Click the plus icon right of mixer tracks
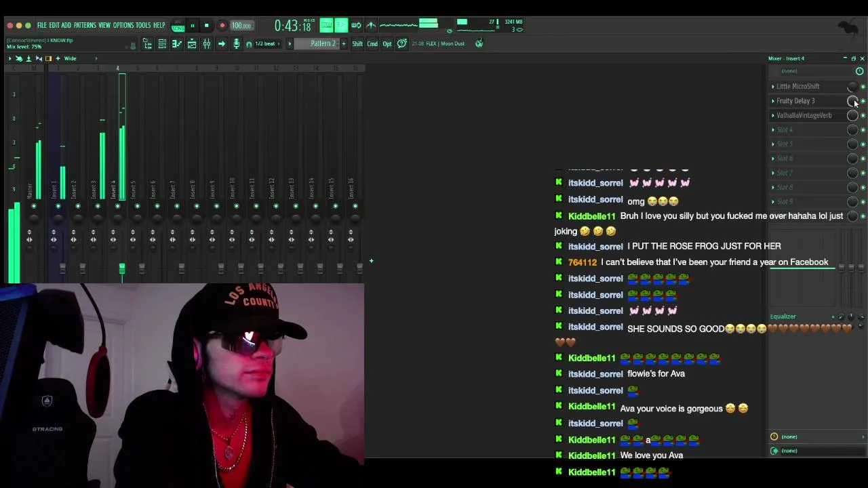The height and width of the screenshot is (488, 868). [371, 261]
